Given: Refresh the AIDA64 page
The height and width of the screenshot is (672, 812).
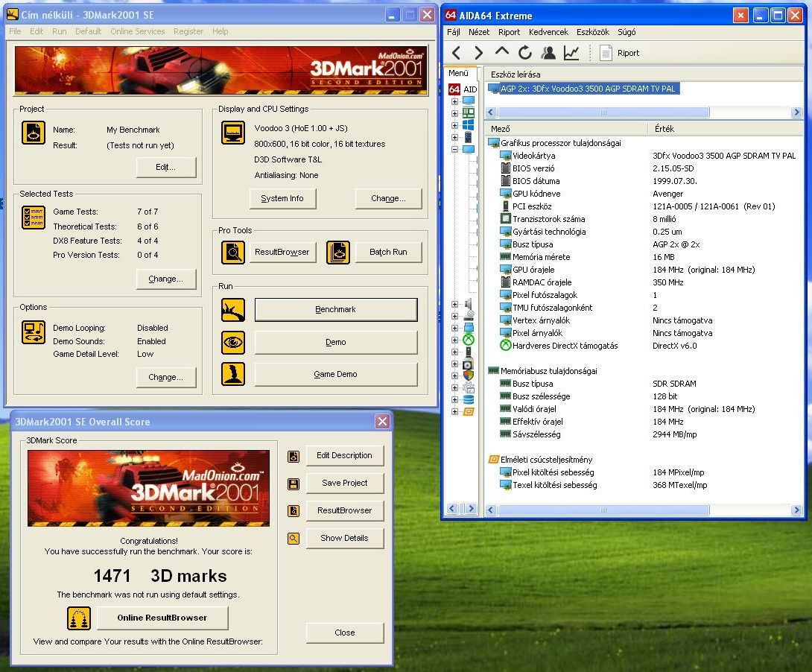Looking at the screenshot, I should pos(525,52).
